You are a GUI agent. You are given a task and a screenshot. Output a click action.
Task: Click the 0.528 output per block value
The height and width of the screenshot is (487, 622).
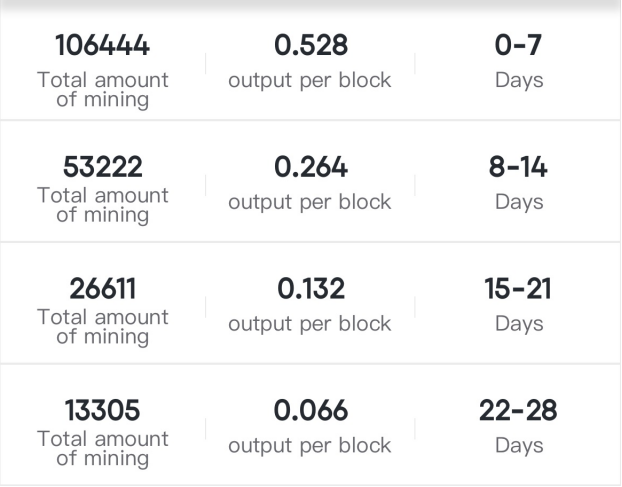click(311, 45)
